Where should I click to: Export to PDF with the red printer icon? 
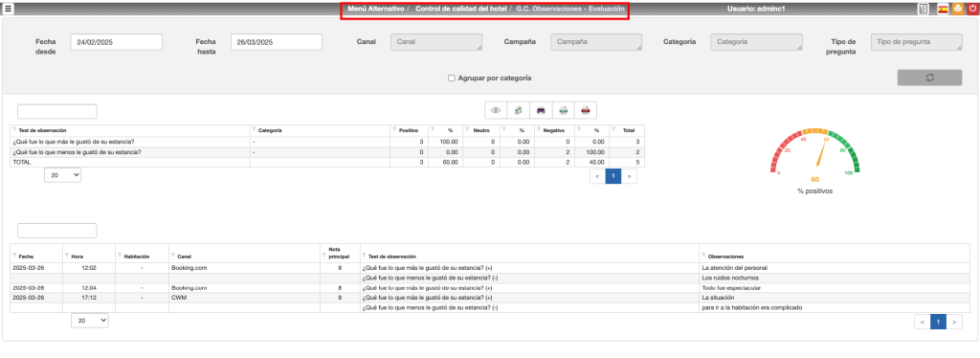click(x=586, y=110)
